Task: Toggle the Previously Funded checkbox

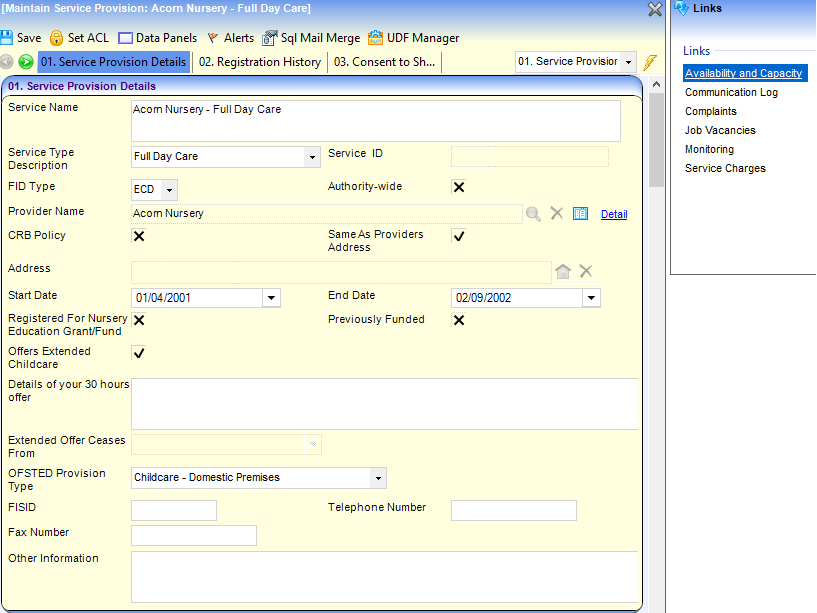Action: click(x=459, y=320)
